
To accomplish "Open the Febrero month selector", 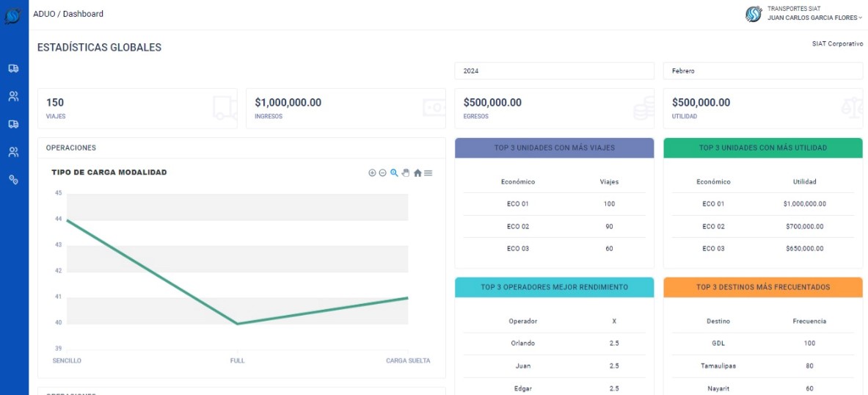I will [x=763, y=71].
